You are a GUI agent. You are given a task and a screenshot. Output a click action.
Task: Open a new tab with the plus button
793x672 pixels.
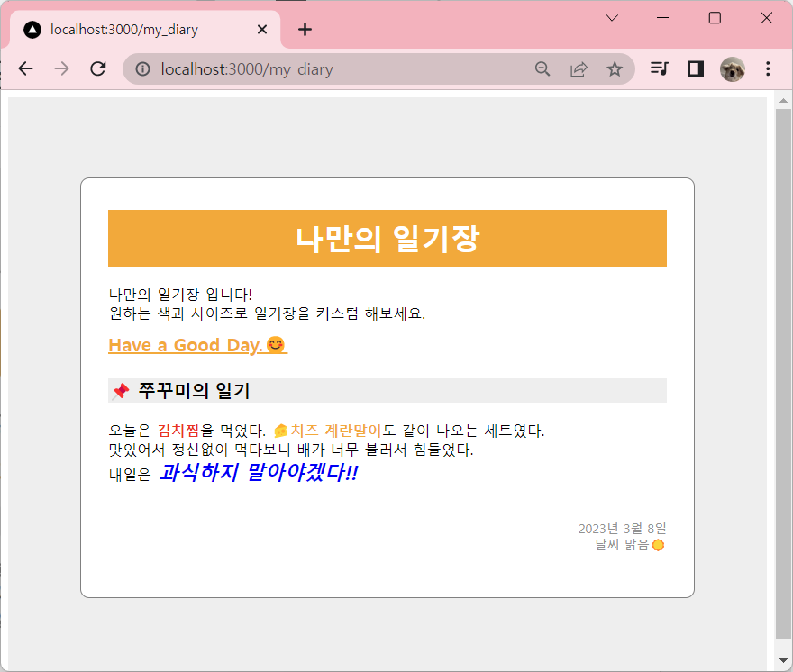(305, 29)
